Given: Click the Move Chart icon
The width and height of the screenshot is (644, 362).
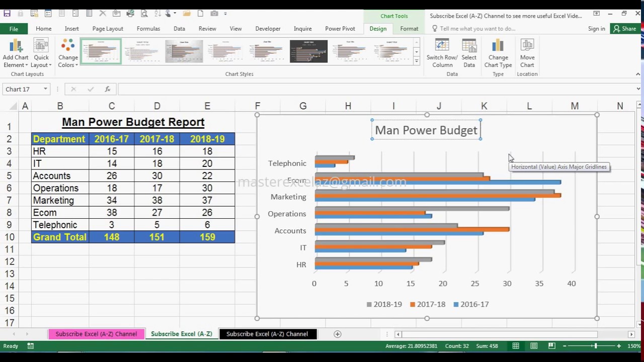Looking at the screenshot, I should (527, 46).
